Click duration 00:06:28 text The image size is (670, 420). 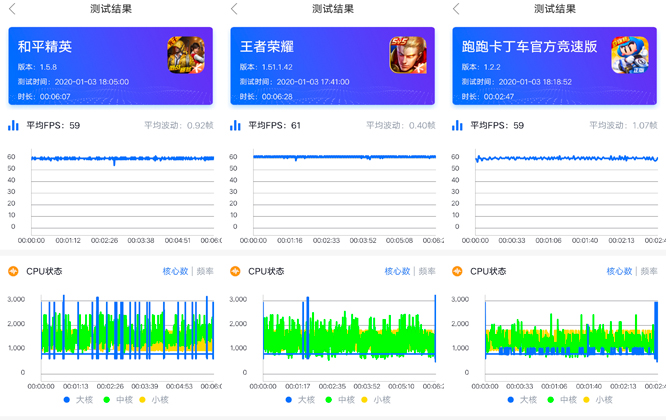tap(266, 97)
